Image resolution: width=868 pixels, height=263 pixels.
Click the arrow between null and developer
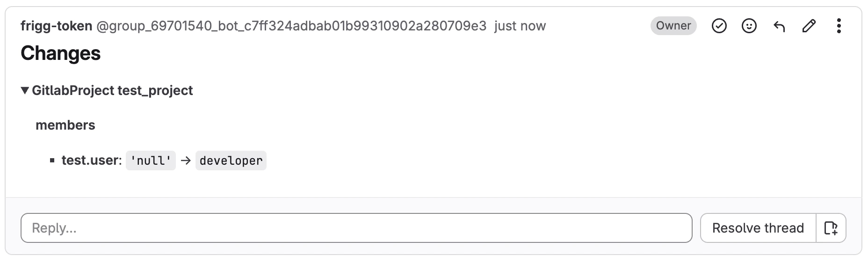tap(186, 161)
